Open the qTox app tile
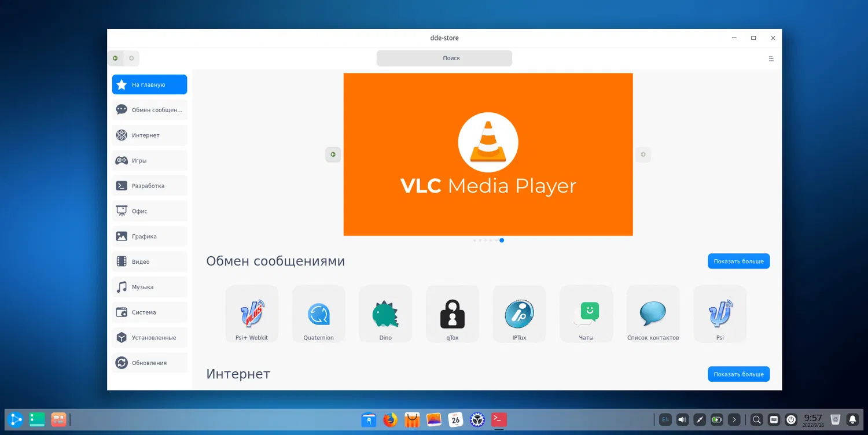Image resolution: width=868 pixels, height=435 pixels. click(453, 314)
